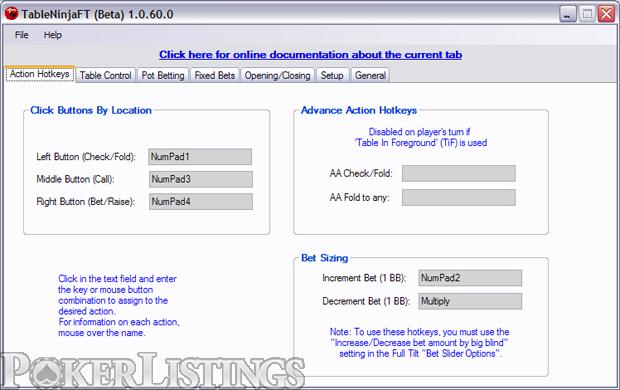
Task: Click the 'Right Button (Bet/Raise):' label
Action: [85, 202]
